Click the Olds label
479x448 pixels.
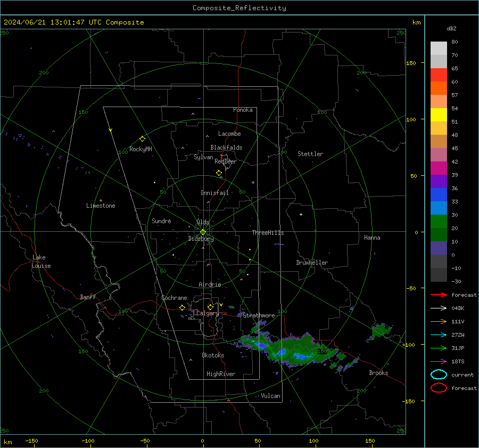203,222
